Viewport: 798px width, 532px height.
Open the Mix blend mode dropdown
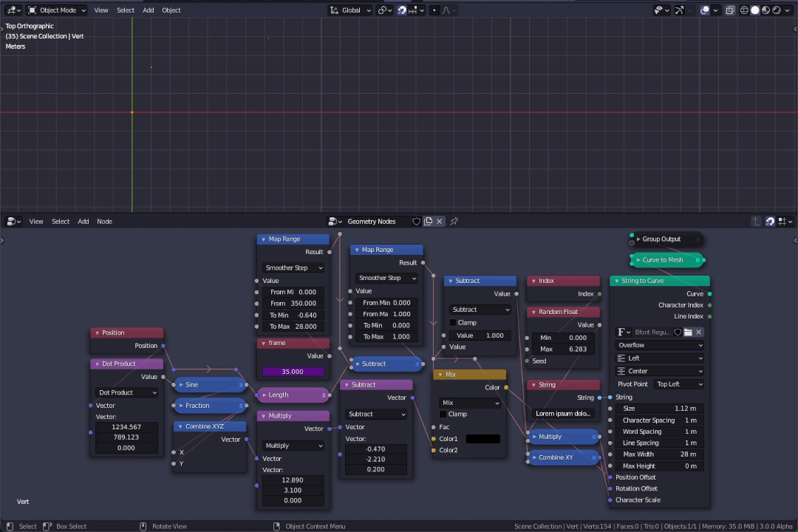pos(470,403)
